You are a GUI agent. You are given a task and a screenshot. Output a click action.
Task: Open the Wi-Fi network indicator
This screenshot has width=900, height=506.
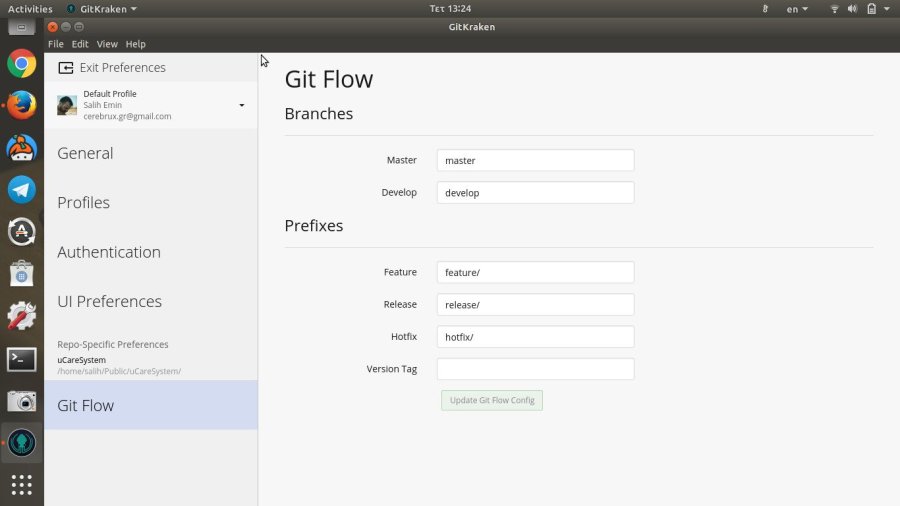(x=835, y=9)
